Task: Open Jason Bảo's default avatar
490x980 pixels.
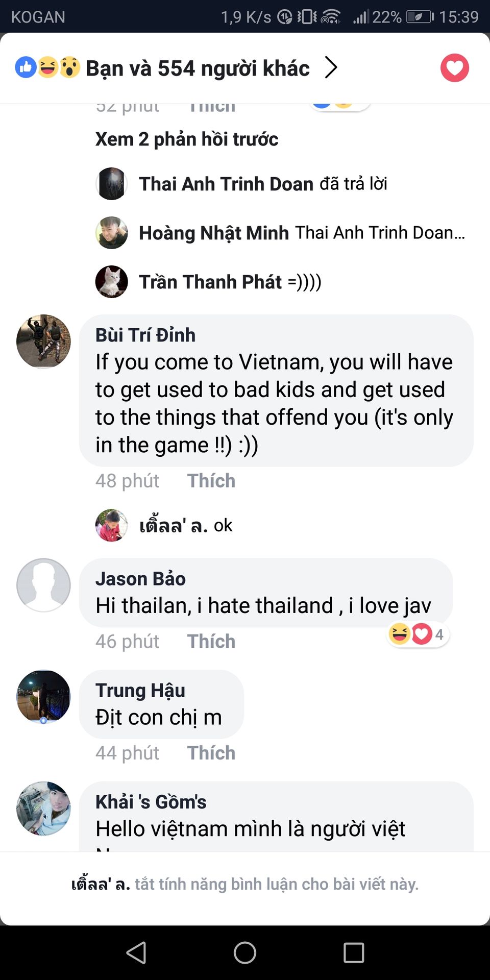Action: coord(43,585)
